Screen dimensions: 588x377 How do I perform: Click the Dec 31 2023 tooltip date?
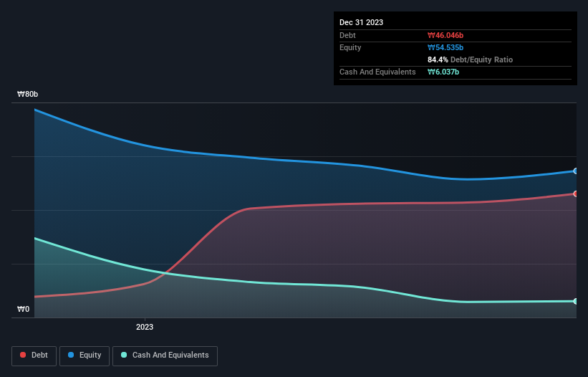point(361,22)
